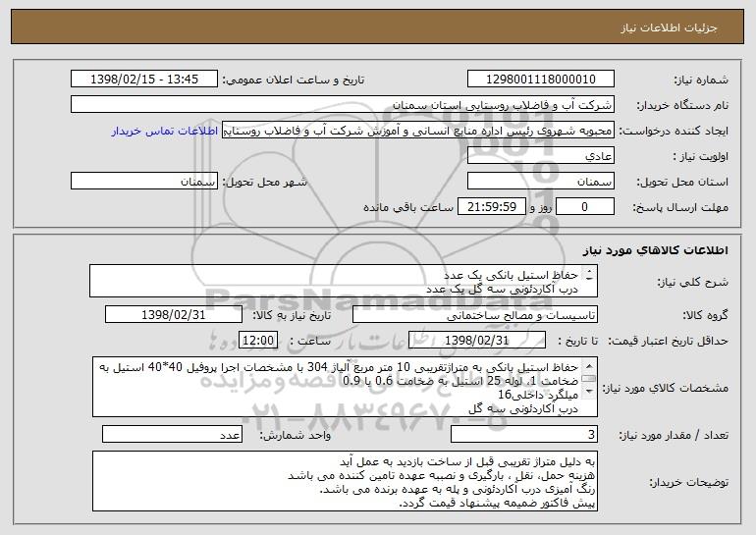This screenshot has width=756, height=535.
Task: Click the ایجاد کننده درخواست field
Action: click(418, 131)
